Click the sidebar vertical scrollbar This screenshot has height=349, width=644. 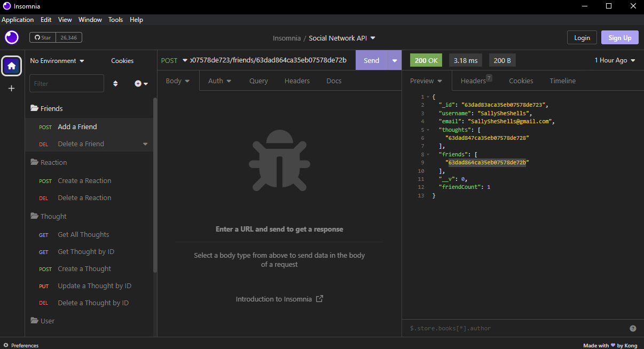point(155,184)
